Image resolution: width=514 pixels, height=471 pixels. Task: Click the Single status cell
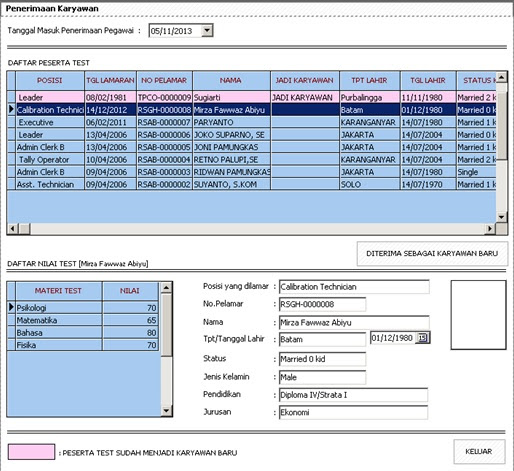tap(476, 172)
